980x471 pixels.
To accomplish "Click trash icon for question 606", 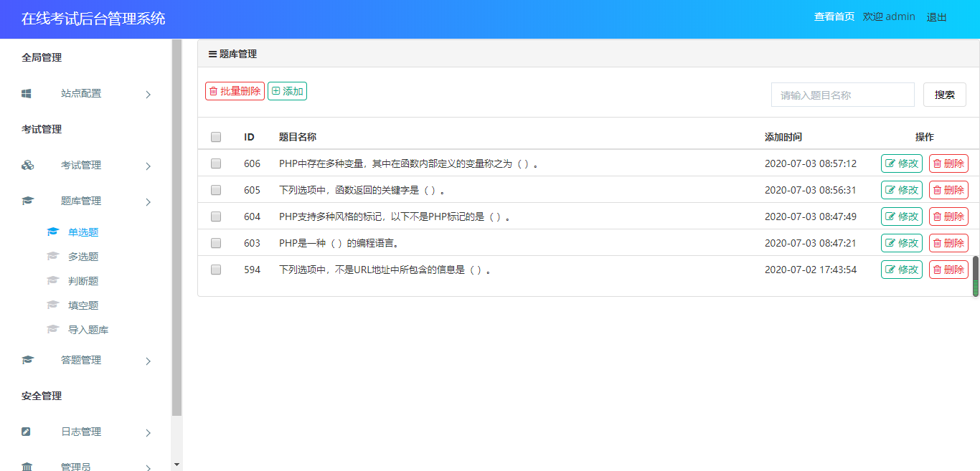I will pos(937,163).
